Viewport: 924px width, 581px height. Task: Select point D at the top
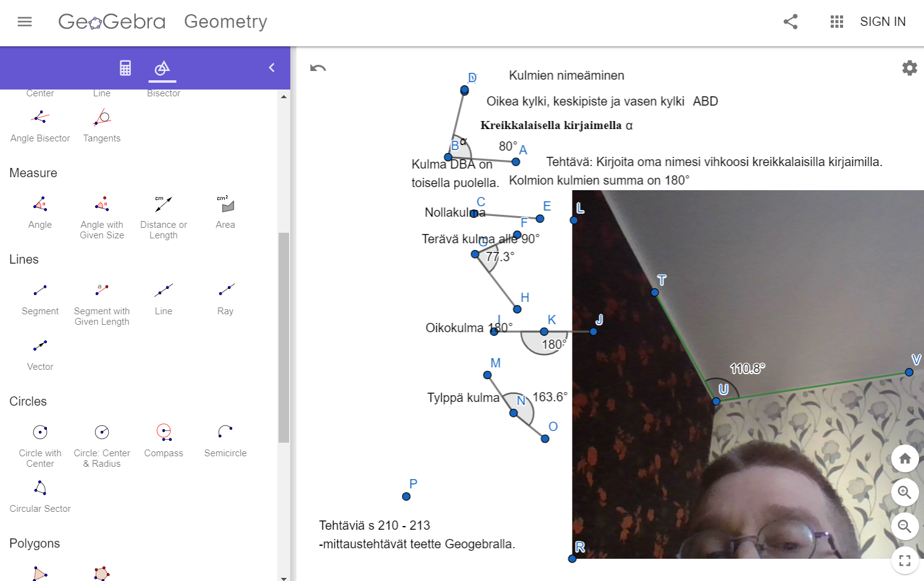[x=464, y=90]
